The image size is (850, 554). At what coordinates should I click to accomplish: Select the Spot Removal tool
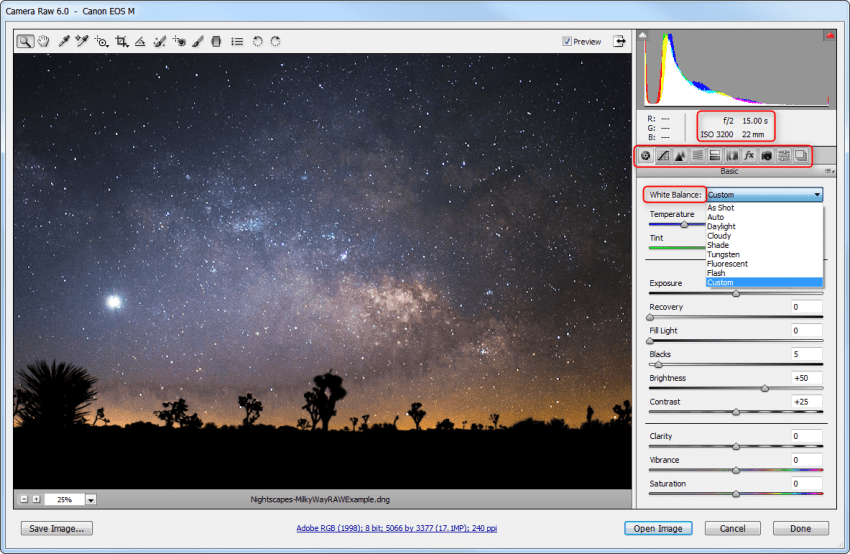159,41
